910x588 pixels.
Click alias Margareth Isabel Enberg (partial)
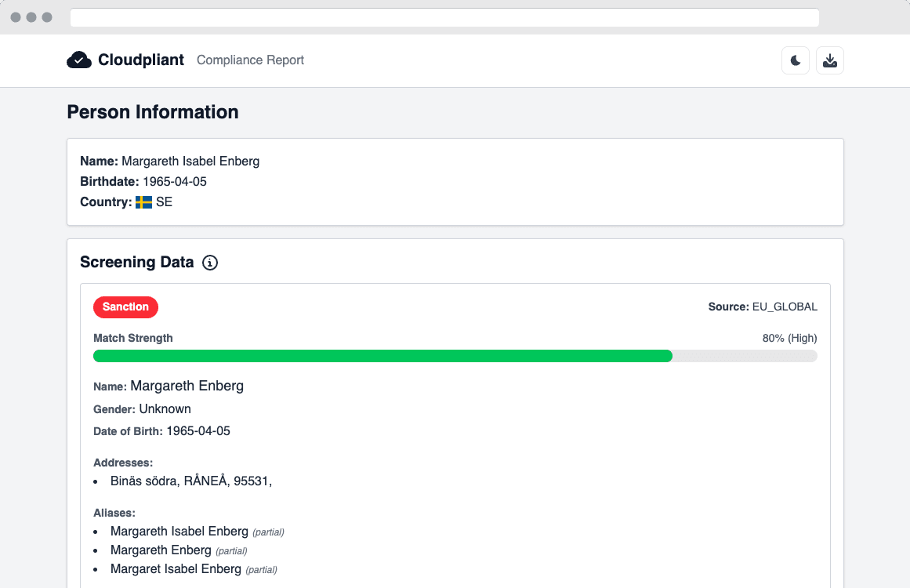[198, 532]
